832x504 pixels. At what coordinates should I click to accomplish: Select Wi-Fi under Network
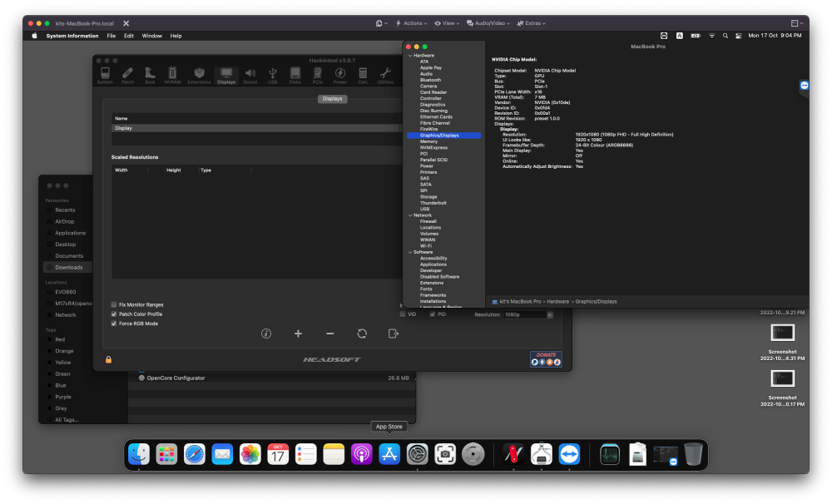click(425, 246)
